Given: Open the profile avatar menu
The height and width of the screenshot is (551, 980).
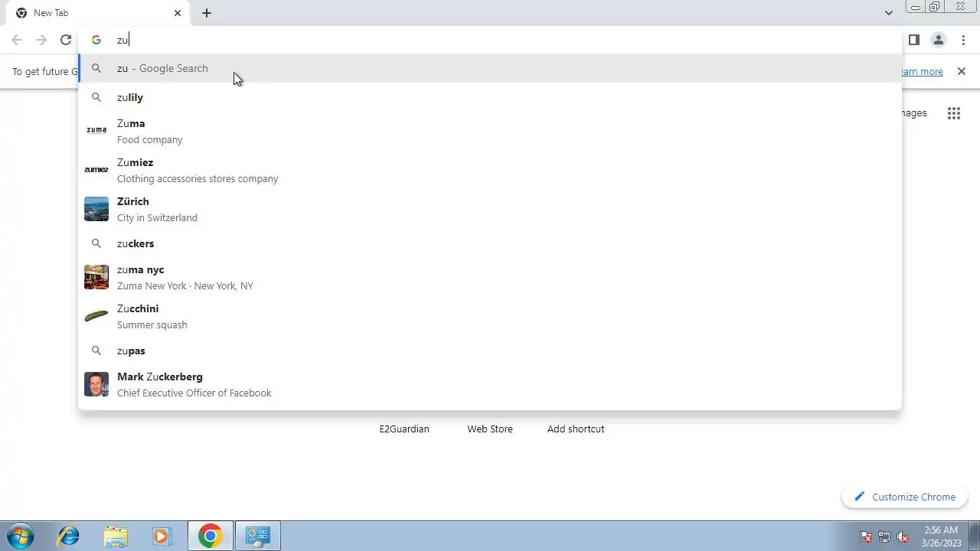Looking at the screenshot, I should [x=938, y=40].
